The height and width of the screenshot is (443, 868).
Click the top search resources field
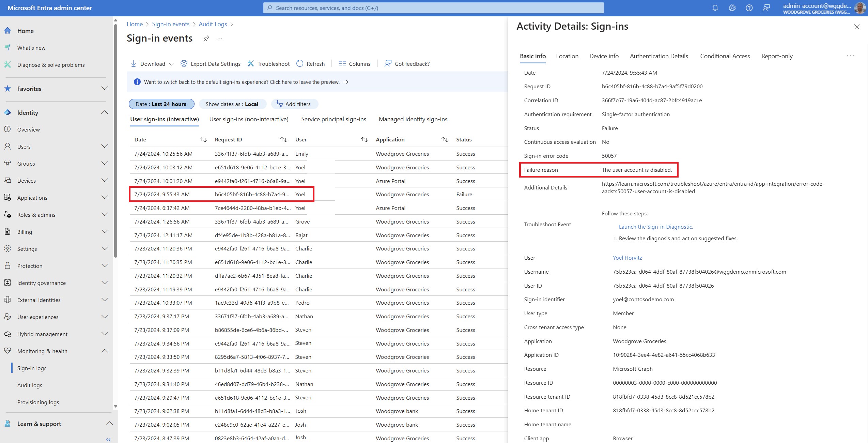point(433,8)
